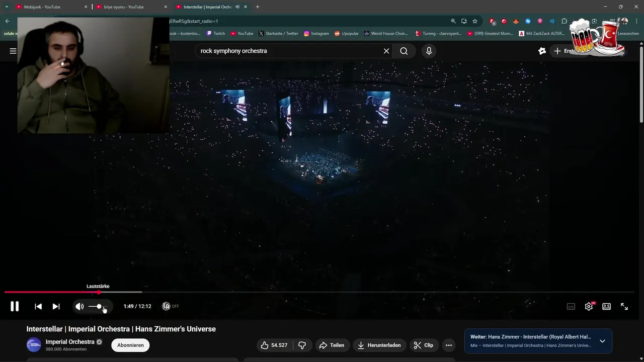Open the YouTube bookmark

coord(242,34)
